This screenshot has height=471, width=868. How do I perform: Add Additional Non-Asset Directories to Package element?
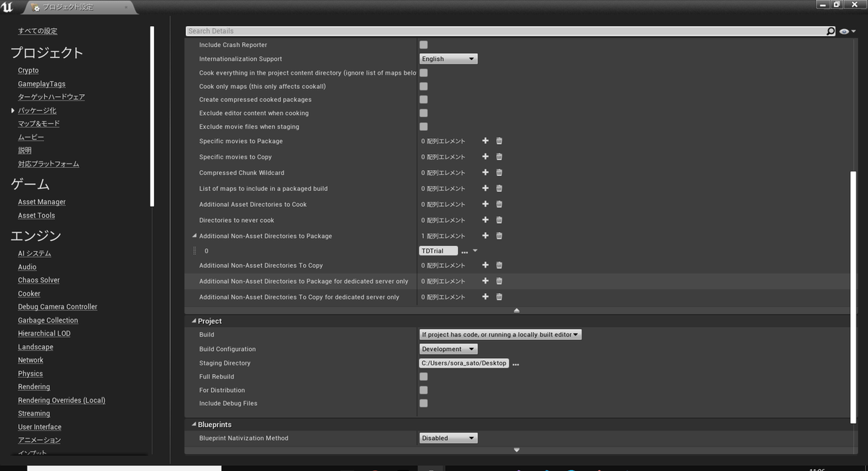[485, 236]
